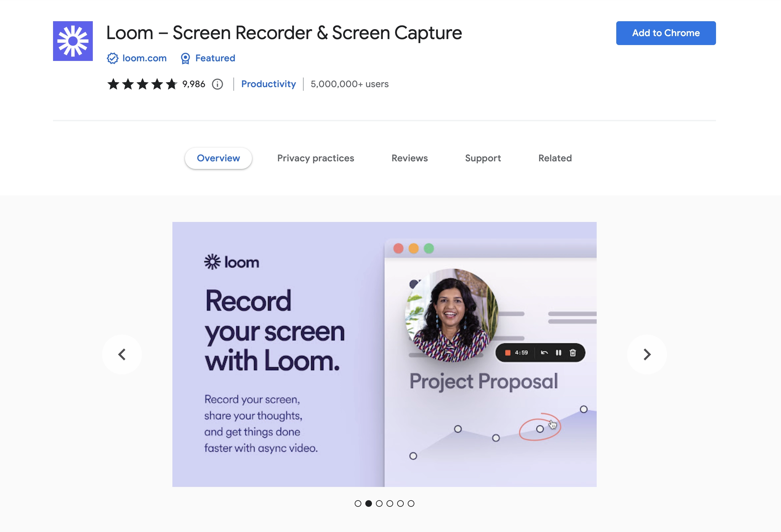Click the Productivity category link
Image resolution: width=781 pixels, height=532 pixels.
pyautogui.click(x=268, y=83)
